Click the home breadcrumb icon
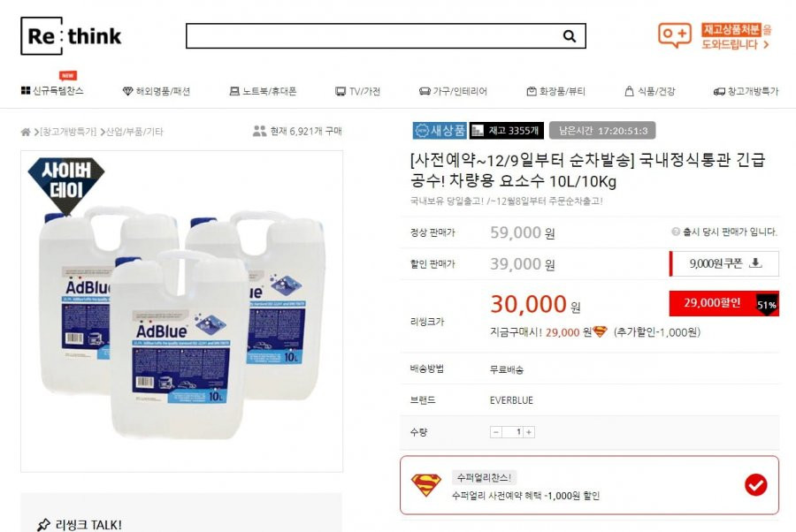Screen dimensions: 796x532 click(x=26, y=132)
